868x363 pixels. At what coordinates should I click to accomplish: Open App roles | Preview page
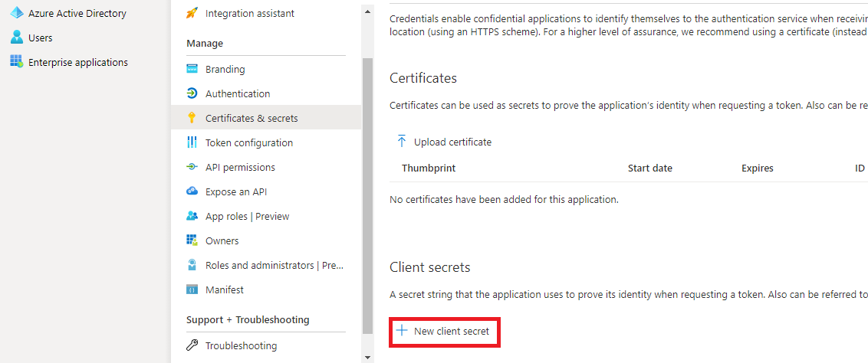coord(247,216)
